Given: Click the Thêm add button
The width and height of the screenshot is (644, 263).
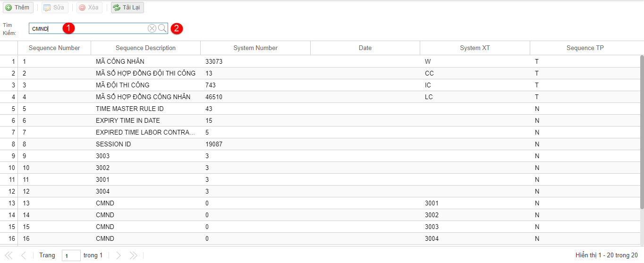Looking at the screenshot, I should point(18,8).
